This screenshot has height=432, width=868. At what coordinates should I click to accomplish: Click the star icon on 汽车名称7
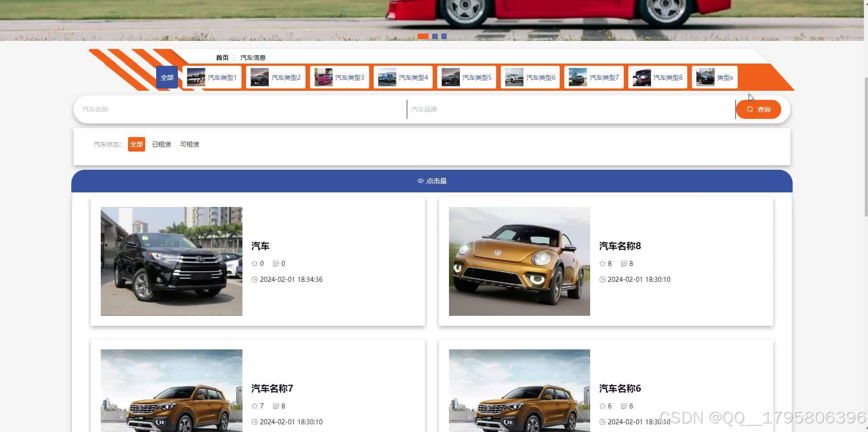click(x=254, y=406)
